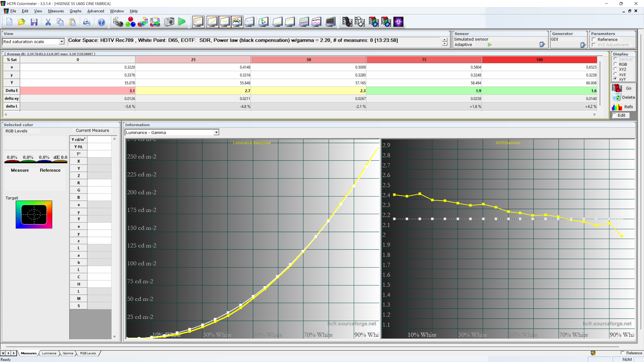Select the lowercase xyz display radio button
644x362 pixels.
click(x=615, y=74)
